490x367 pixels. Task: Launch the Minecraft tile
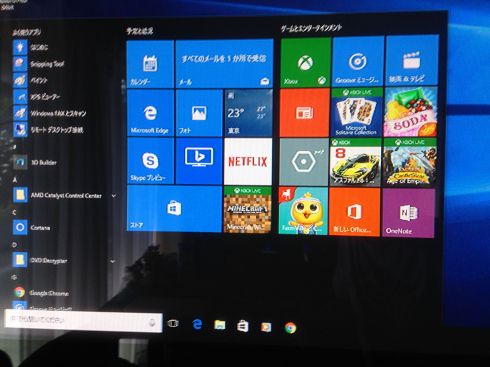tap(247, 209)
